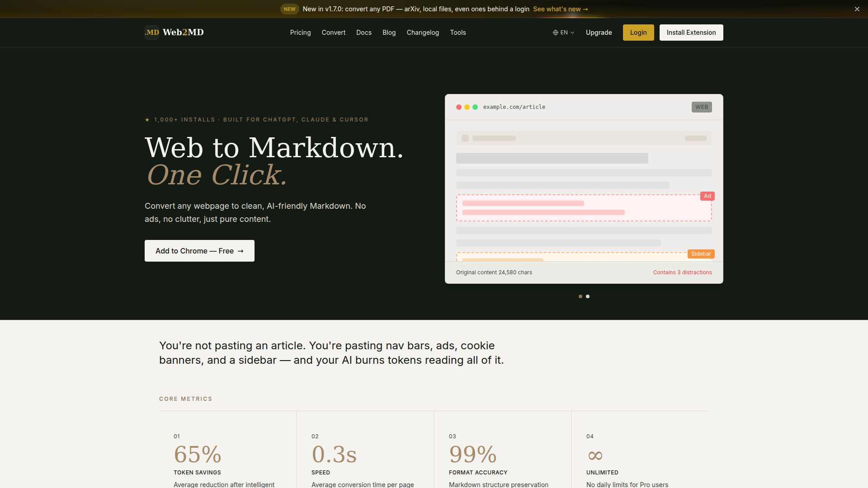Click the infinity symbol metric
This screenshot has height=488, width=868.
(x=595, y=455)
